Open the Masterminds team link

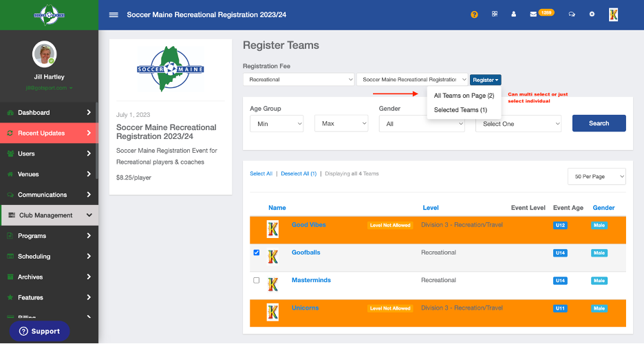(x=311, y=280)
